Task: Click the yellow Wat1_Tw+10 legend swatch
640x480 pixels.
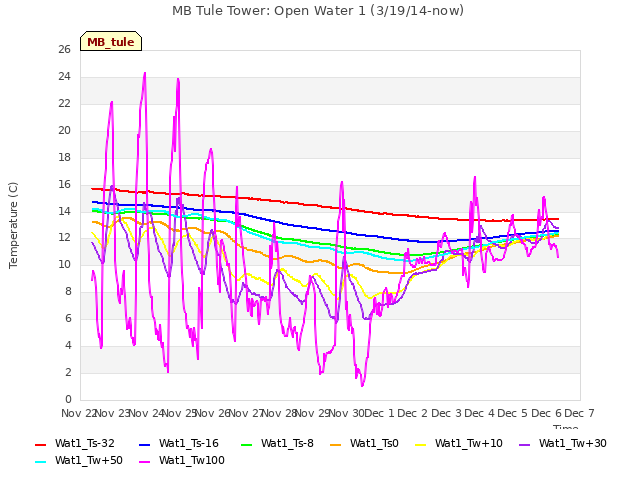Action: (x=421, y=444)
